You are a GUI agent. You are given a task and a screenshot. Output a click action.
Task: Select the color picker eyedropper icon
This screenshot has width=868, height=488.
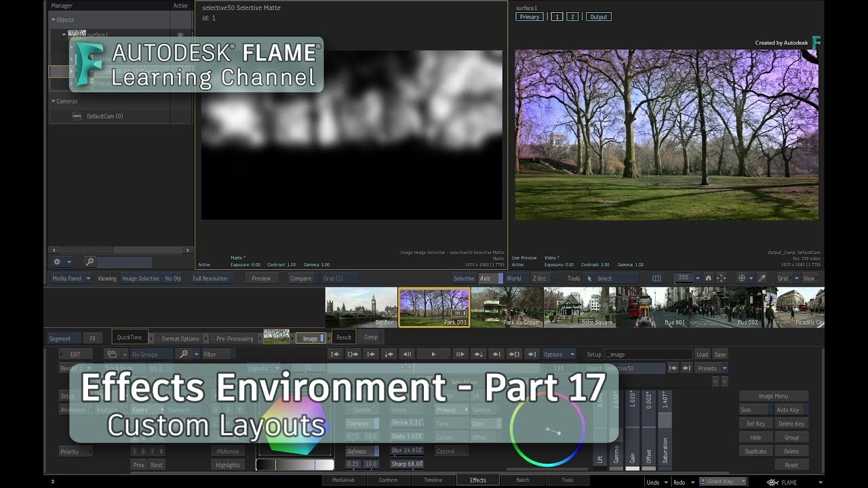pyautogui.click(x=762, y=278)
